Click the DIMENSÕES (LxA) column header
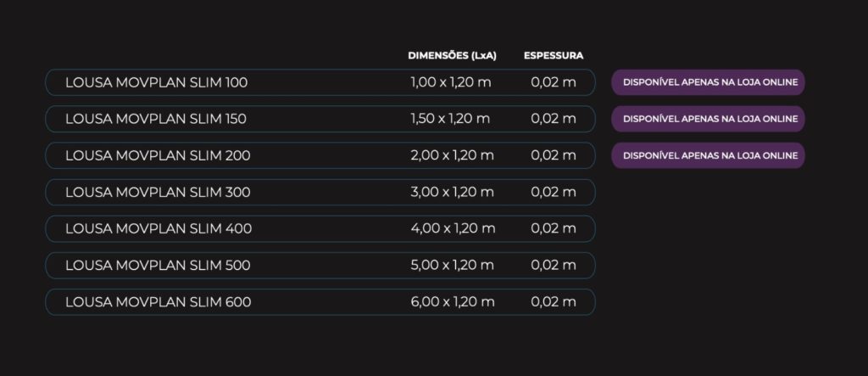 click(x=452, y=56)
